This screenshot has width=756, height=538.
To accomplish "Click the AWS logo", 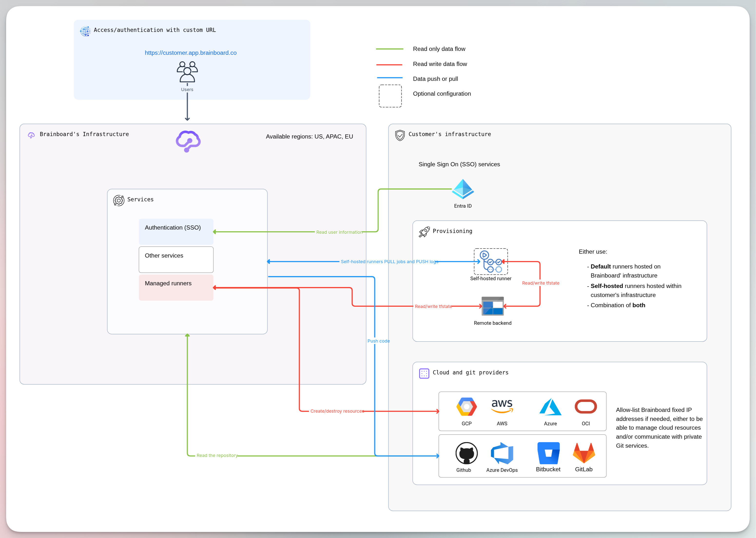I will tap(502, 406).
